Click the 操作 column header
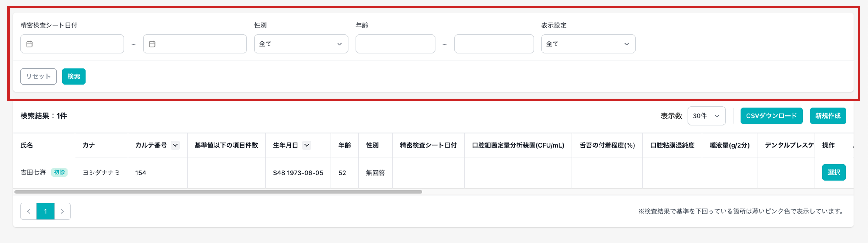The height and width of the screenshot is (243, 868). tap(828, 145)
